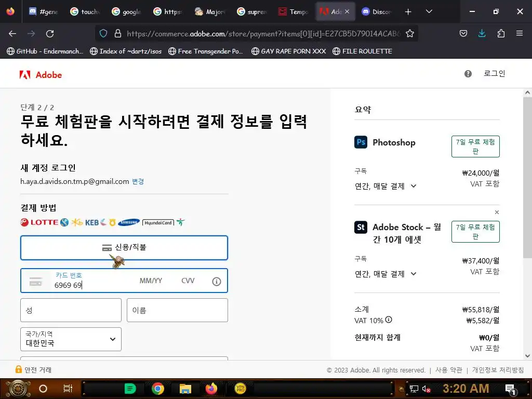
Task: Click the Firefox back arrow
Action: tap(12, 34)
